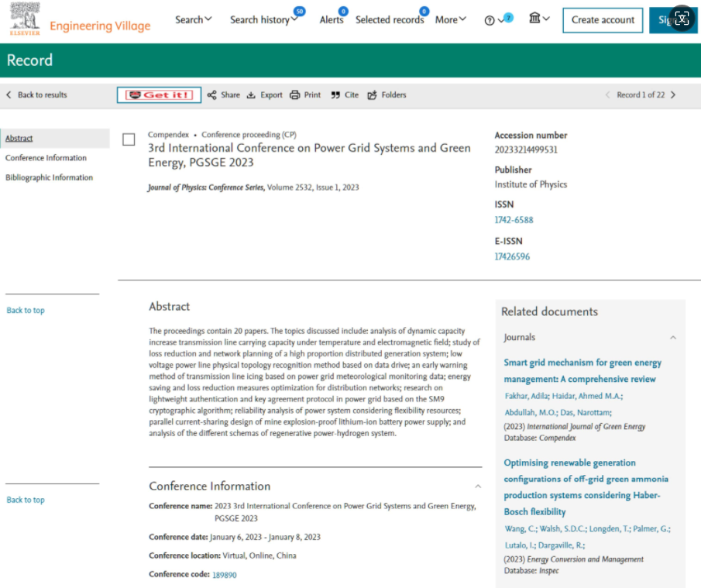Click the Get it! button

159,95
